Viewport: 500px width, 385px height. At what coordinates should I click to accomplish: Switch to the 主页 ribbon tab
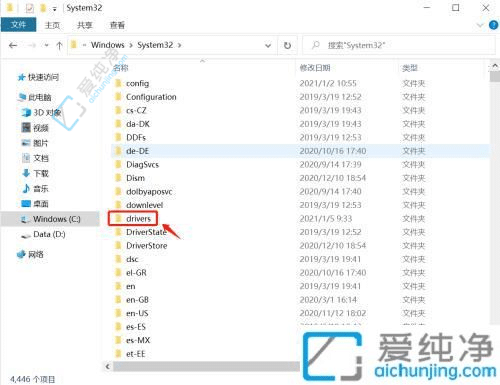coord(52,25)
